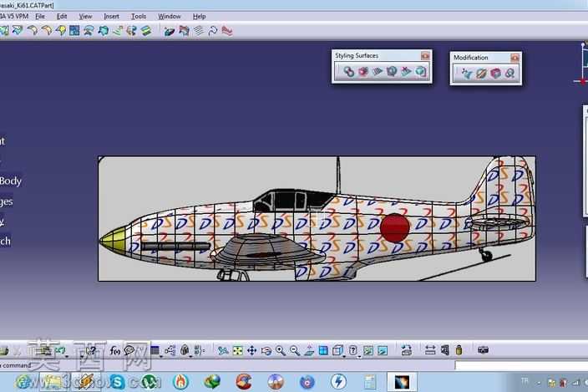Open Internet Explorer from the taskbar
The width and height of the screenshot is (588, 392).
[23, 382]
